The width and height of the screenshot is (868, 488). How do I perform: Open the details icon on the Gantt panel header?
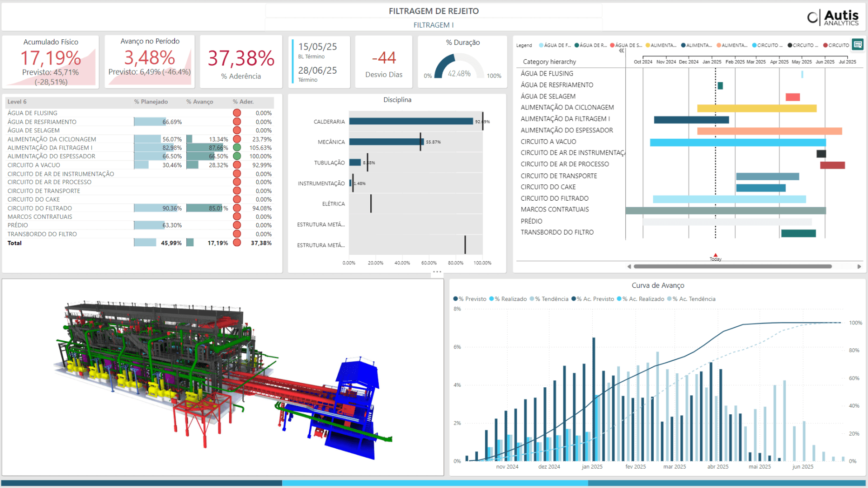[857, 45]
